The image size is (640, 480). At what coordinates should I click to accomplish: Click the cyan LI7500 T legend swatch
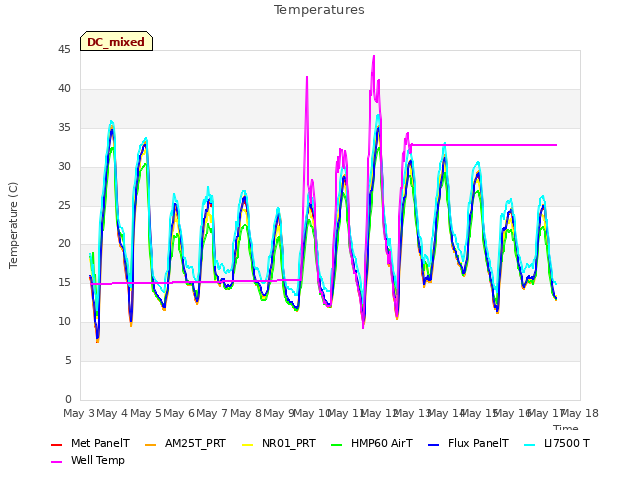(x=529, y=444)
